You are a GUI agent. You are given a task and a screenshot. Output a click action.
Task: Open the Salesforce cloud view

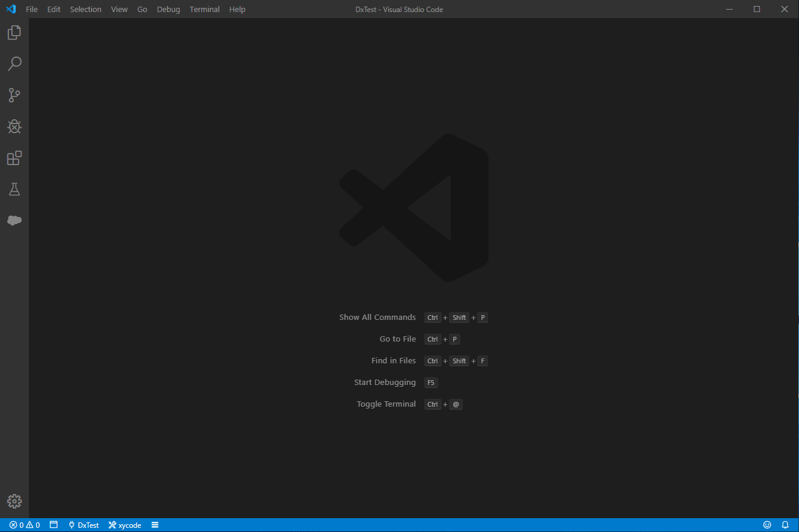(14, 221)
